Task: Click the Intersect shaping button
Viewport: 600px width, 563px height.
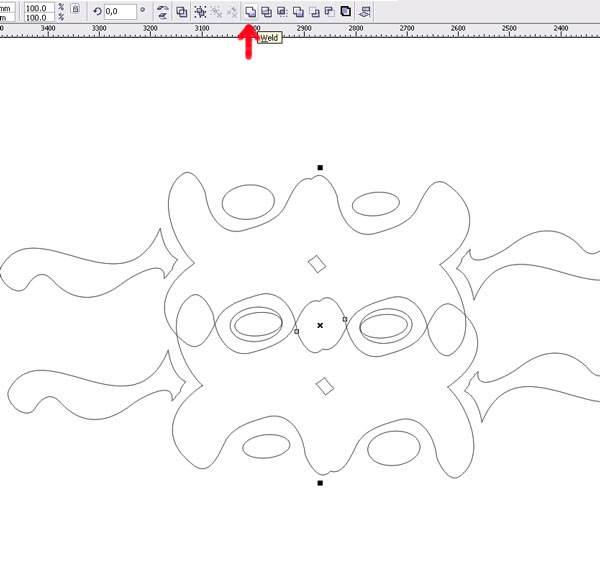Action: tap(282, 12)
